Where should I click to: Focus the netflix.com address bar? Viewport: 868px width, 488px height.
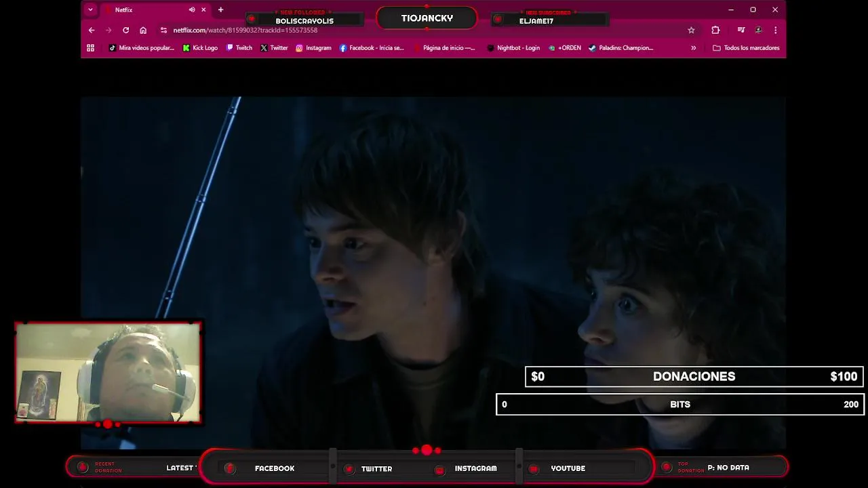(427, 30)
